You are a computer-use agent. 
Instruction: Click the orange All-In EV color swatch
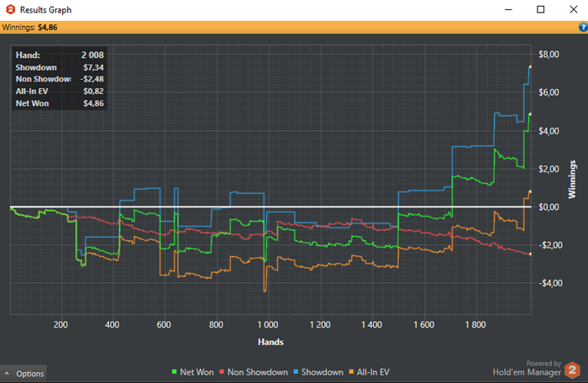351,372
